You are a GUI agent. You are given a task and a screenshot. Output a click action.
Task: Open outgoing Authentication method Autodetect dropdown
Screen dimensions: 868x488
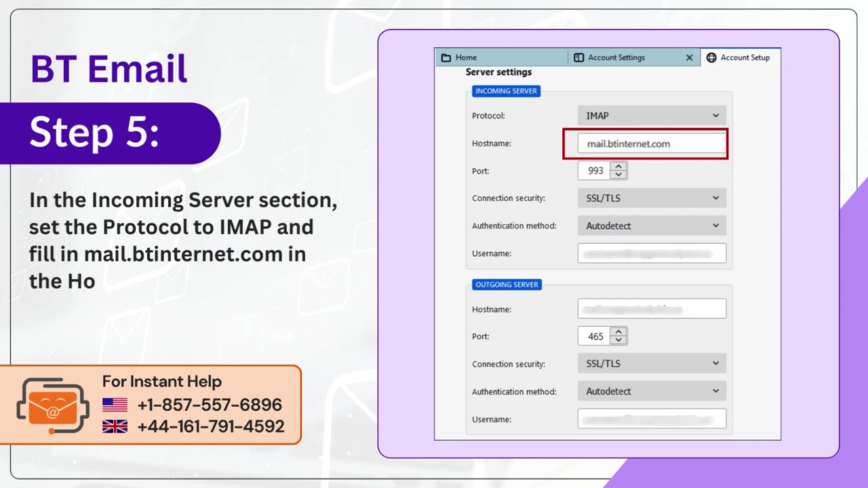(652, 391)
